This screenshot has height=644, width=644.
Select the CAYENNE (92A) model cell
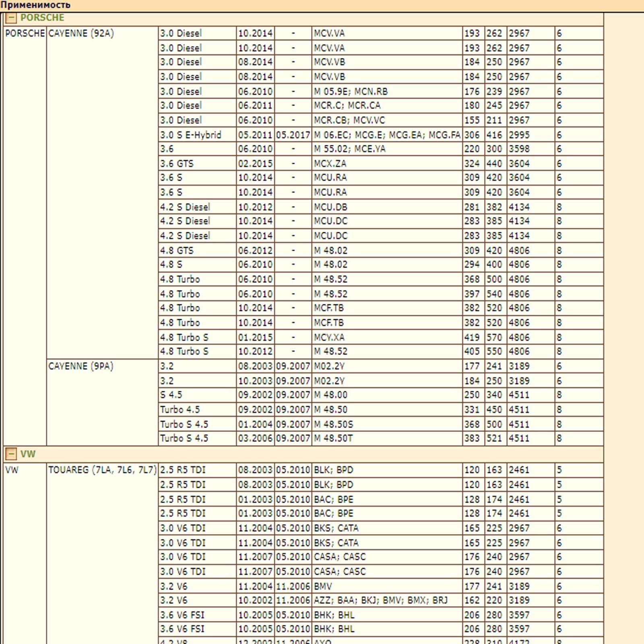point(81,33)
